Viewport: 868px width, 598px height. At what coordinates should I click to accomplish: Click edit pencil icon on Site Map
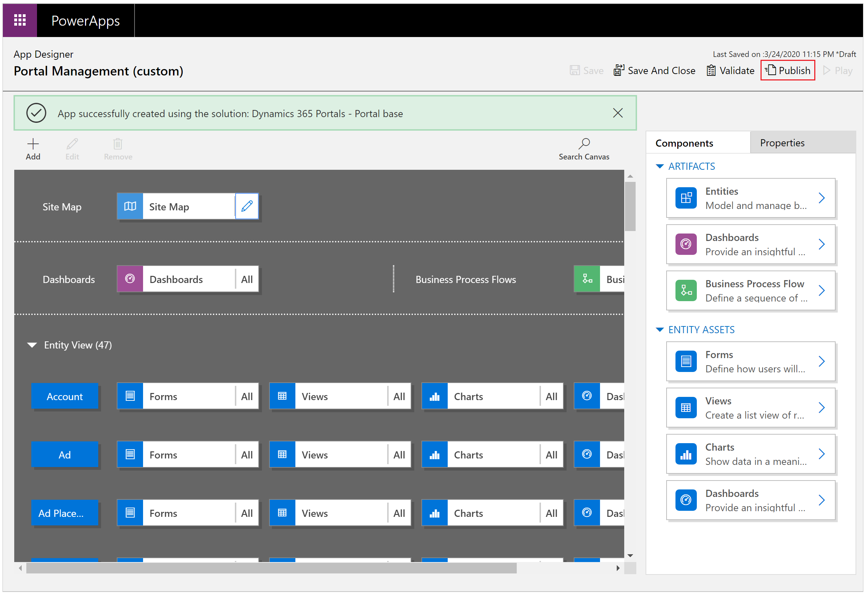coord(247,205)
